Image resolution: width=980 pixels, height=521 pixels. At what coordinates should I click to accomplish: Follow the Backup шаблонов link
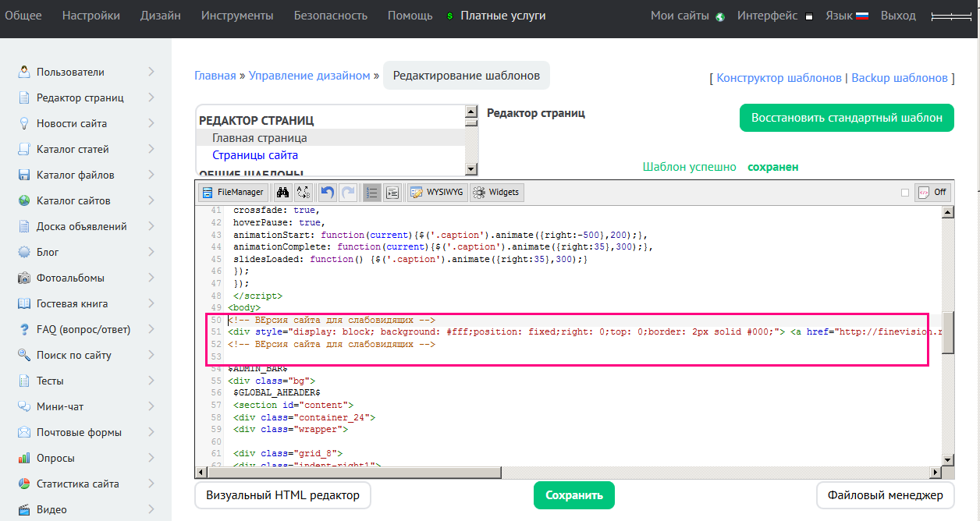click(x=900, y=78)
